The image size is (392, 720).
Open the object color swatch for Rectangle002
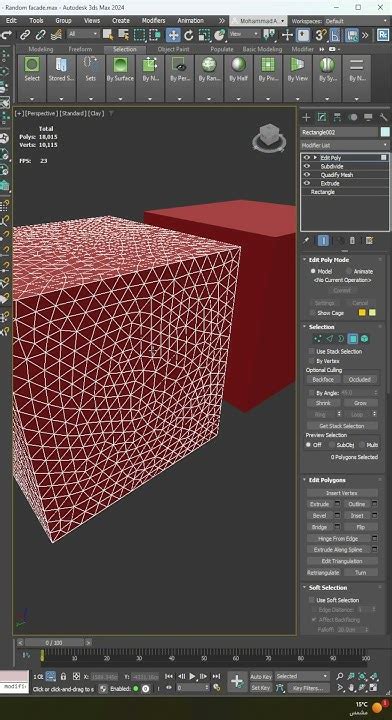[385, 132]
